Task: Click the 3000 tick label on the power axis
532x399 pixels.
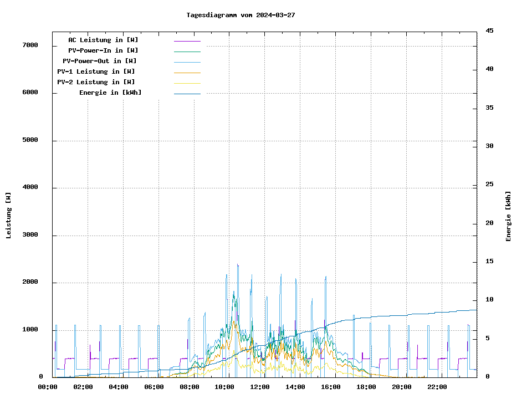Action: [x=30, y=235]
